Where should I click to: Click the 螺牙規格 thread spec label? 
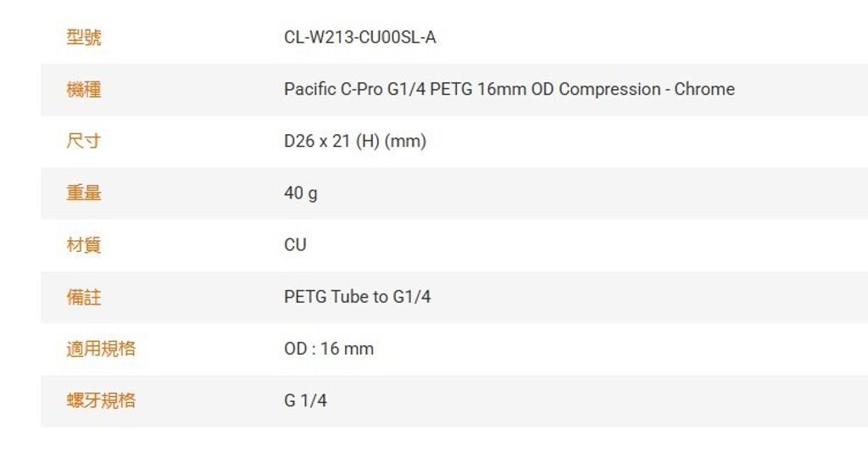(x=101, y=400)
